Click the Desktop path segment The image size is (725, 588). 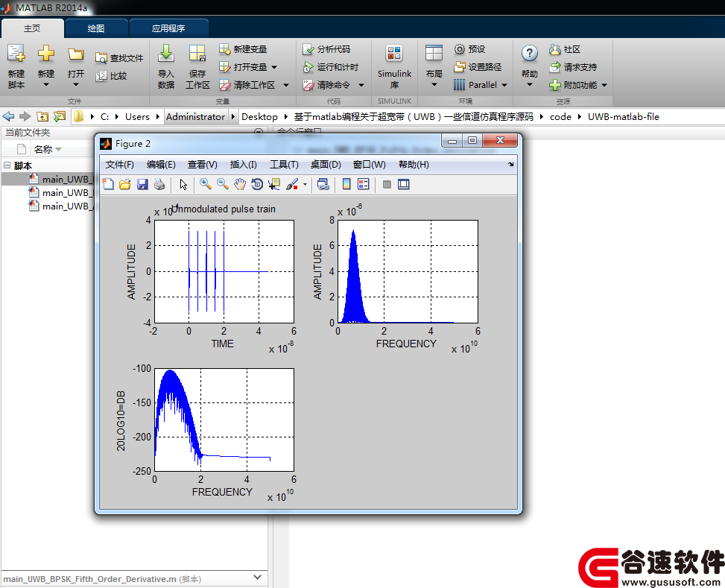(259, 116)
